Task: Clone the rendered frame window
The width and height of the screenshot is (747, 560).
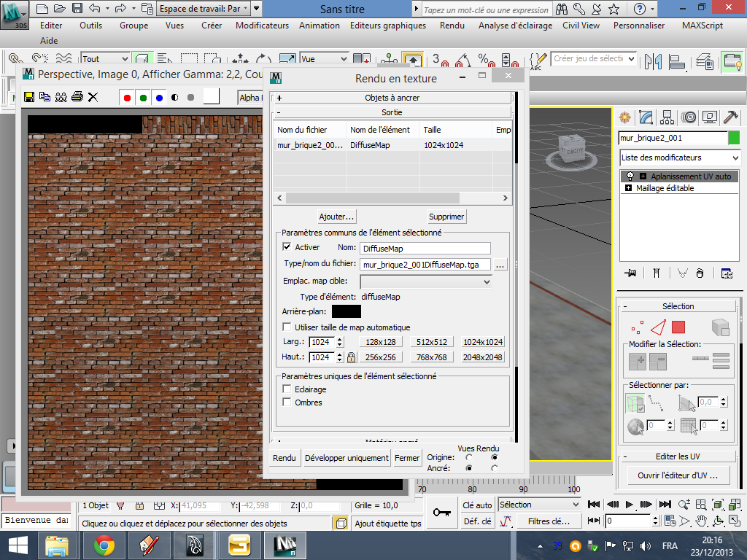Action: point(61,97)
